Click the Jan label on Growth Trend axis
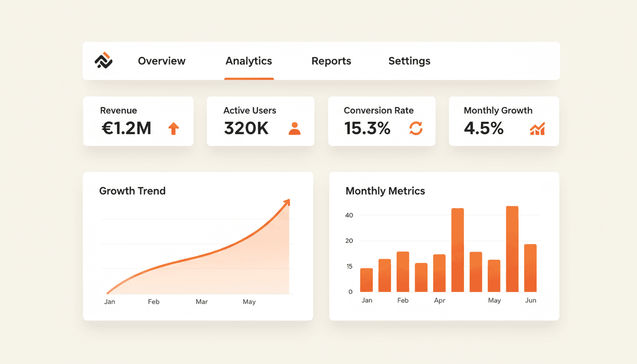This screenshot has height=364, width=637. 109,301
